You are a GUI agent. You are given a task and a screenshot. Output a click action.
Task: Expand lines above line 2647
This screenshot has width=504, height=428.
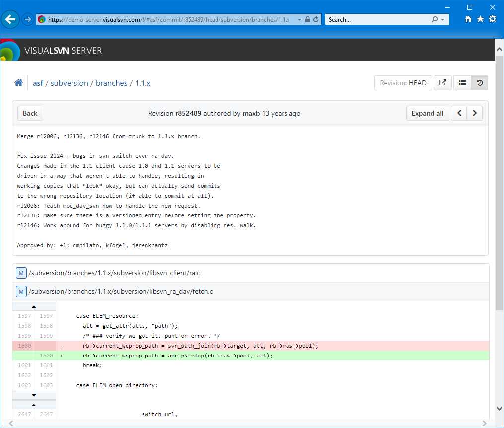click(34, 405)
